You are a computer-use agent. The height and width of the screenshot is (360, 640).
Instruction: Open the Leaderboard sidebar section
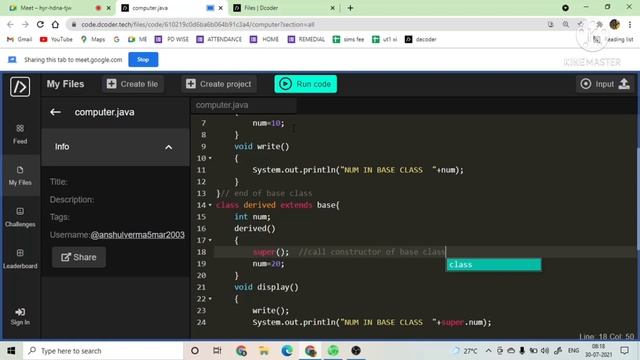tap(20, 259)
